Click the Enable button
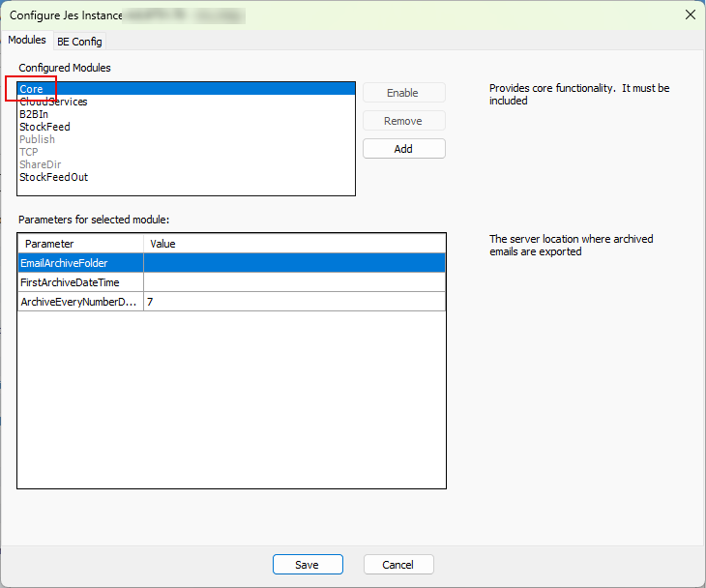The image size is (706, 588). [x=402, y=93]
